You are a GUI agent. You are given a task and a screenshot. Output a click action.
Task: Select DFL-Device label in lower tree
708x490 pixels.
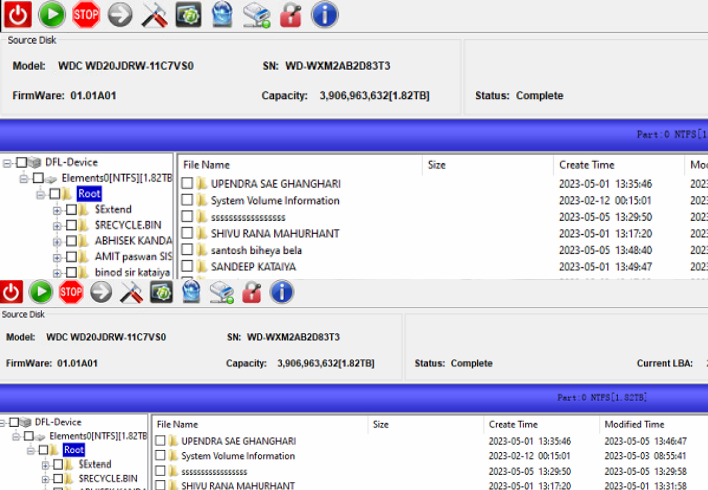[58, 422]
